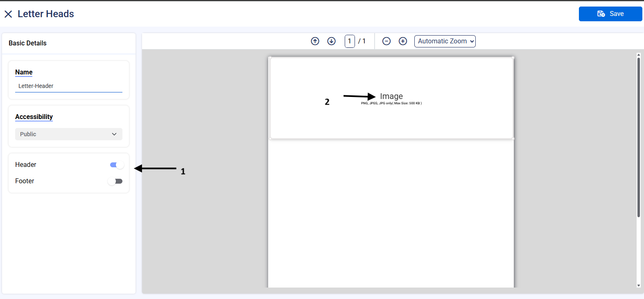Click the blank page body below header
The width and height of the screenshot is (644, 299).
pyautogui.click(x=391, y=213)
